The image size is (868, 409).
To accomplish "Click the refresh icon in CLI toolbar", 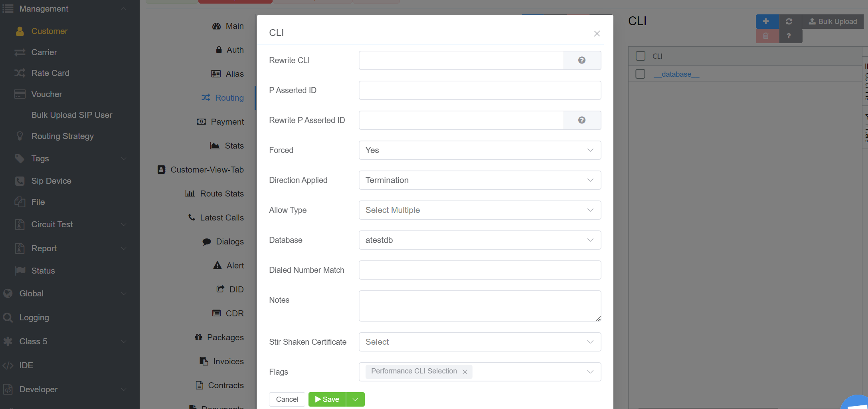I will pyautogui.click(x=789, y=22).
